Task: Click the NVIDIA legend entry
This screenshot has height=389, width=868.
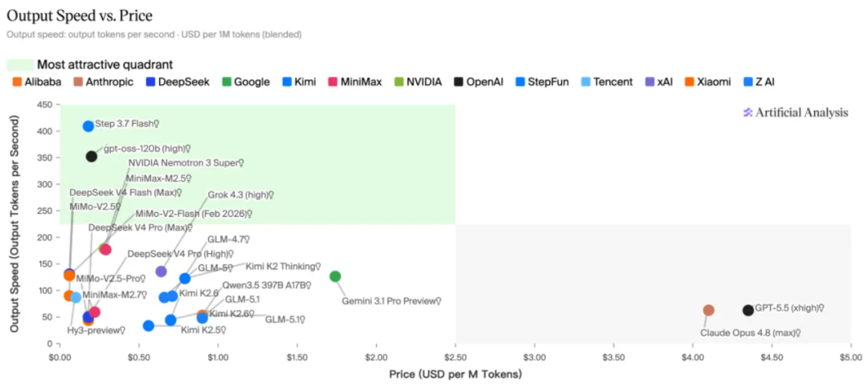Action: click(x=419, y=82)
